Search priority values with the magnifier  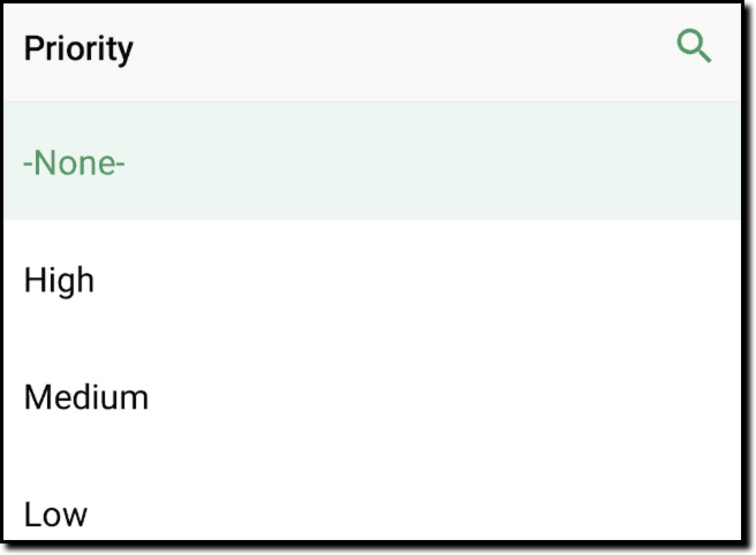[694, 47]
